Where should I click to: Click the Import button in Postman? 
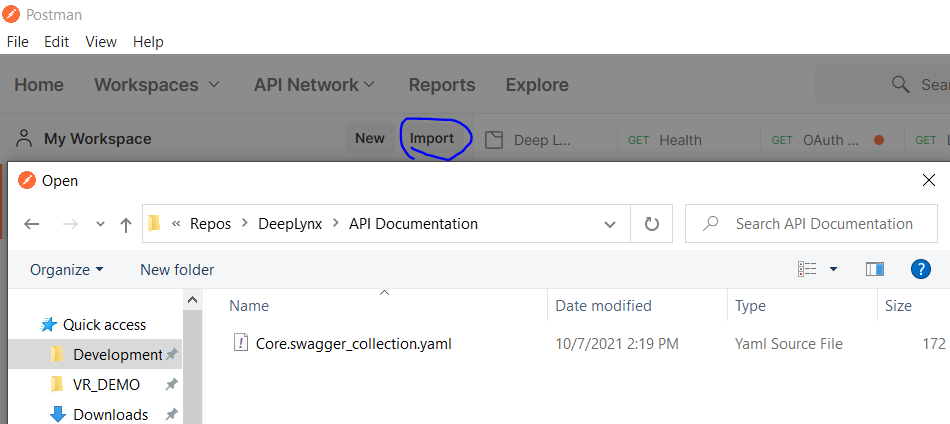click(x=432, y=138)
